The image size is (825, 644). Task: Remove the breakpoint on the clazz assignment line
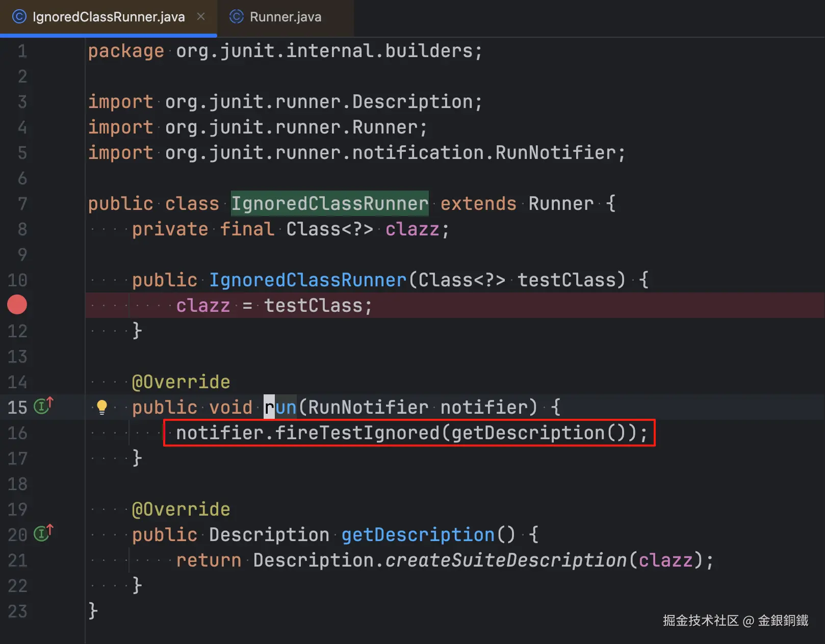[x=17, y=305]
